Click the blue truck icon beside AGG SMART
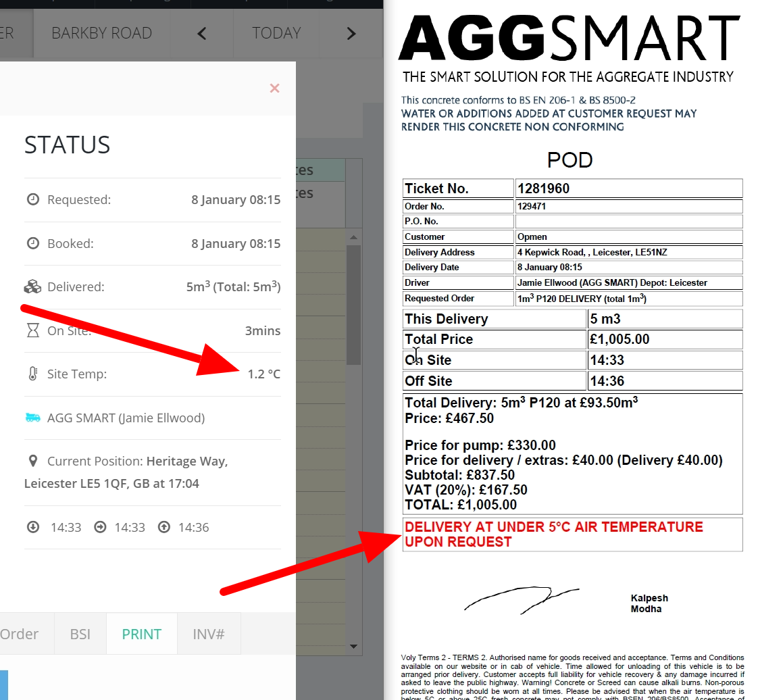The width and height of the screenshot is (758, 700). pos(33,417)
